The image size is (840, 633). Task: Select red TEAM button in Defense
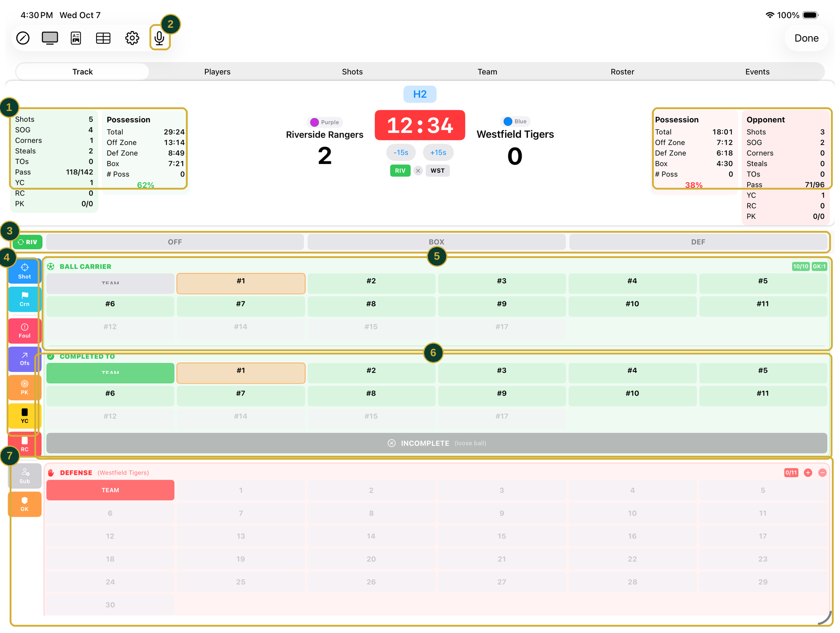tap(110, 490)
